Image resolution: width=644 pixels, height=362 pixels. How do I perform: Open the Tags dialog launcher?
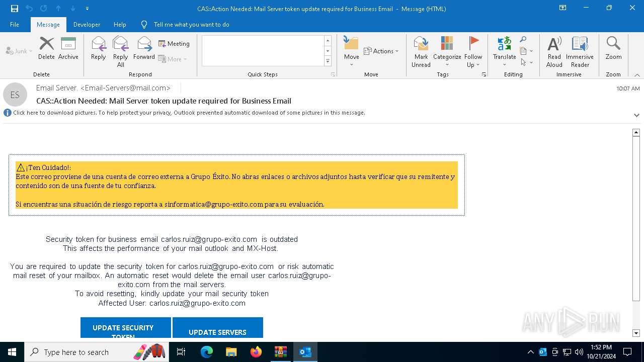[484, 74]
